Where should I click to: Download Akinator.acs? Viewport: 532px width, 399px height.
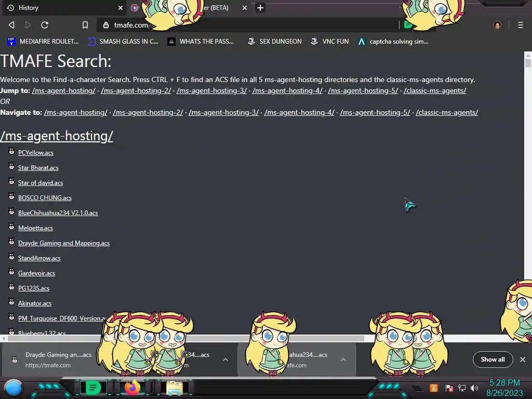coord(35,303)
